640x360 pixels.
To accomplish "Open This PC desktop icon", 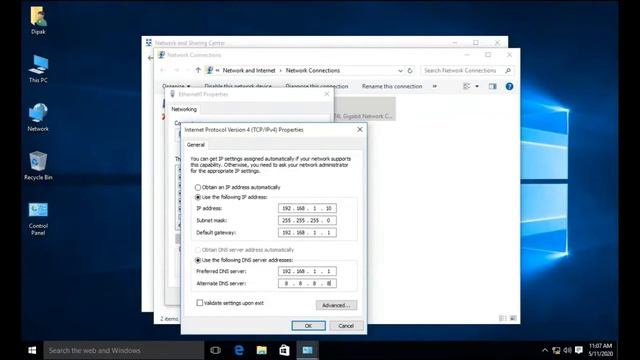I will pos(38,69).
